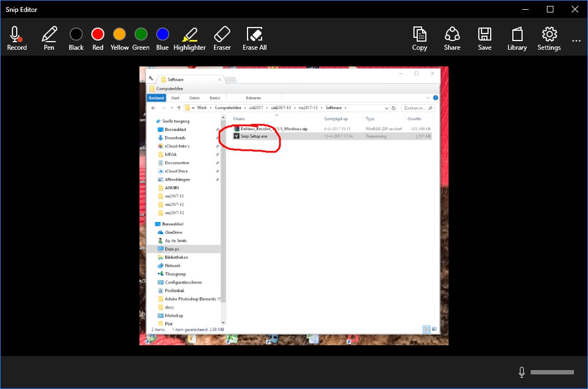
Task: Choose the Yellow ink color
Action: [x=119, y=38]
